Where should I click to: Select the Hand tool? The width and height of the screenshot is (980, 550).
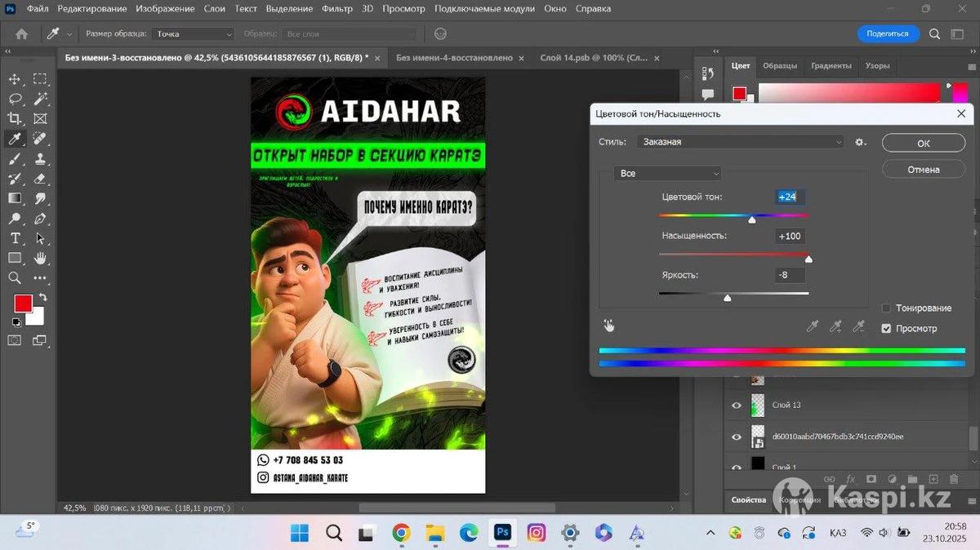[40, 258]
